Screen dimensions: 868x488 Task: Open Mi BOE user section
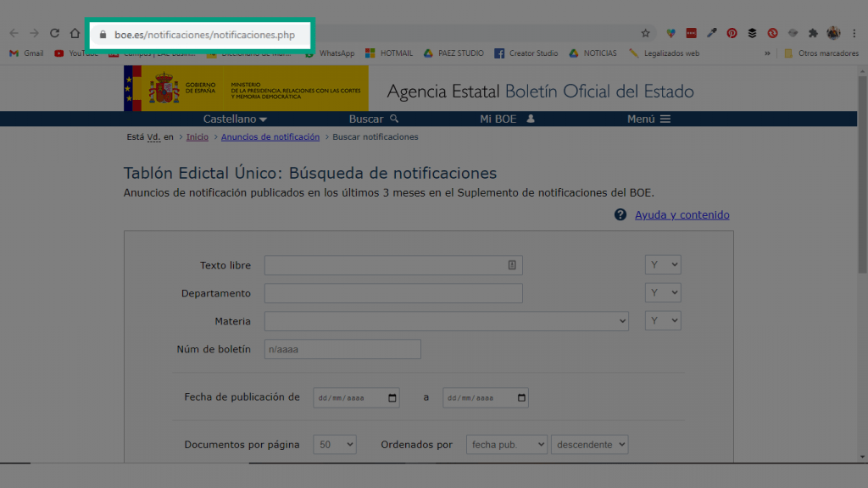tap(507, 119)
